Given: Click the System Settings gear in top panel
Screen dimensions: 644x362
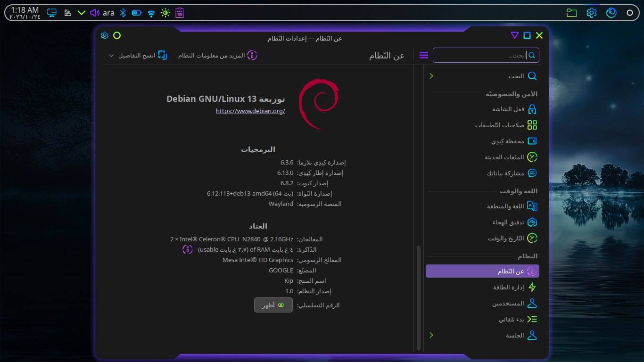Looking at the screenshot, I should [x=592, y=13].
